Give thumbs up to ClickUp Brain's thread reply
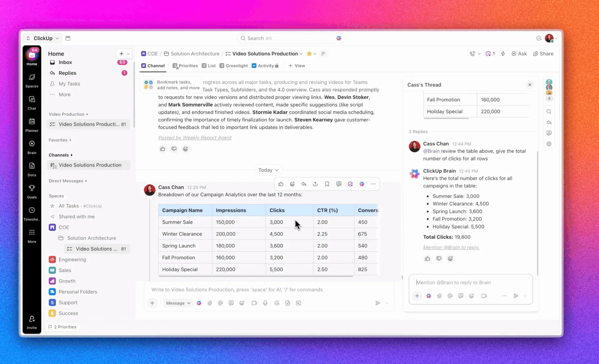Screen dimensions: 599x364 pos(427,258)
